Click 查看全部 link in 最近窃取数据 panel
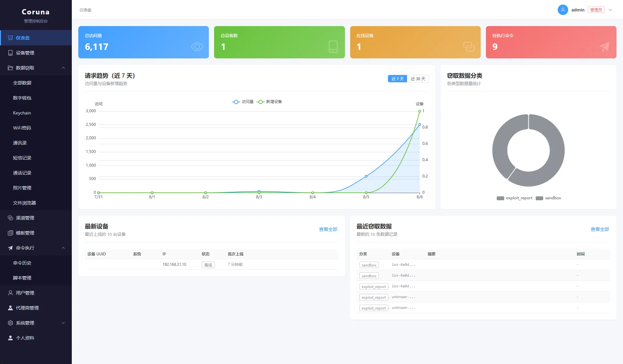The image size is (623, 364). click(600, 229)
